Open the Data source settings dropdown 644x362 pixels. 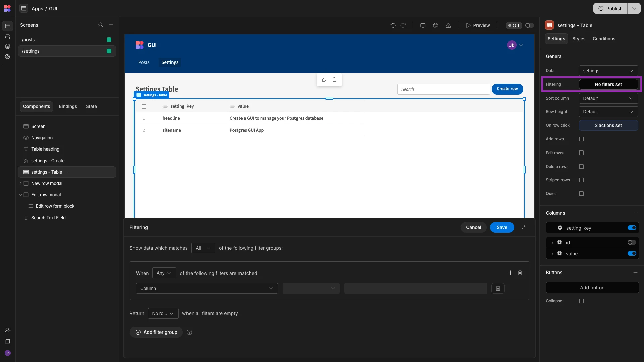[608, 71]
